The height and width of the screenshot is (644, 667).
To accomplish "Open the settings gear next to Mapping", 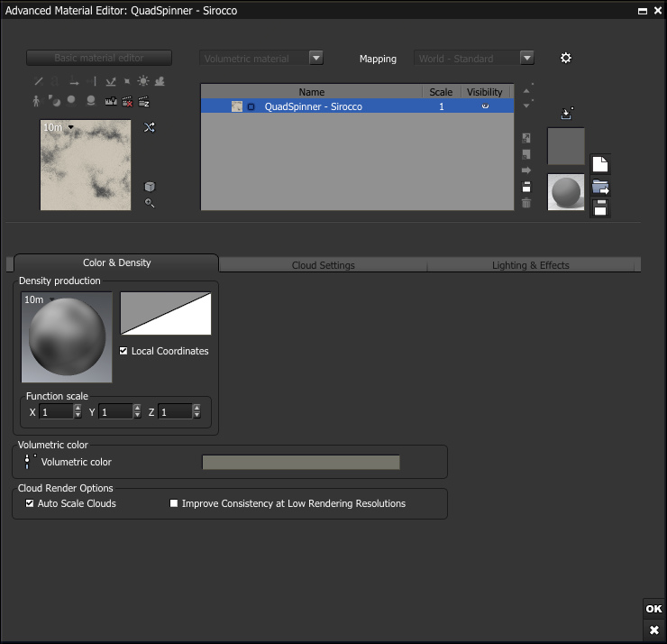I will tap(566, 58).
